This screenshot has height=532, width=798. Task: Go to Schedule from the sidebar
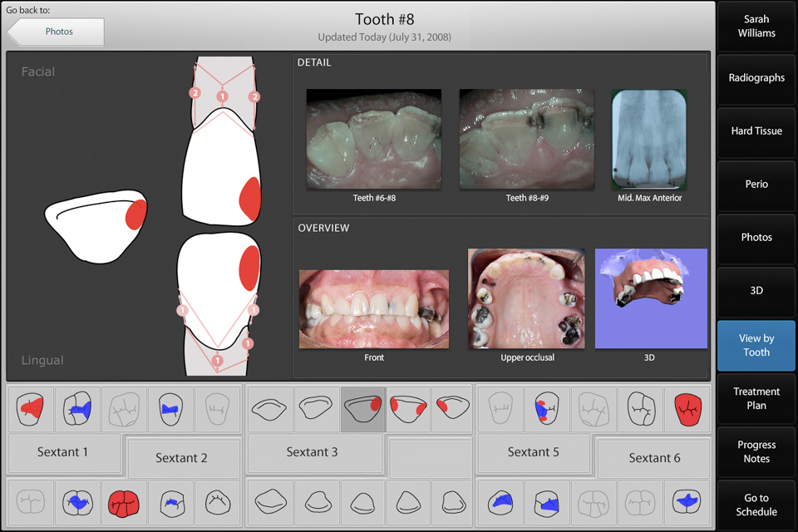pyautogui.click(x=756, y=505)
